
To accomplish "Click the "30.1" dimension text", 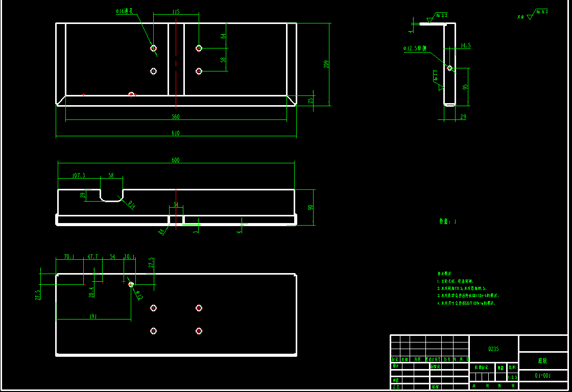I will [129, 257].
